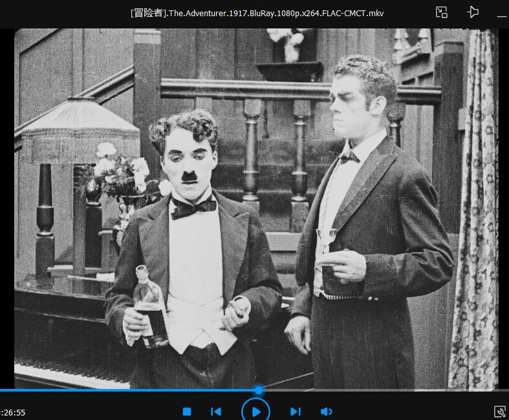Seek to an unplayed part of the timeline

point(386,390)
